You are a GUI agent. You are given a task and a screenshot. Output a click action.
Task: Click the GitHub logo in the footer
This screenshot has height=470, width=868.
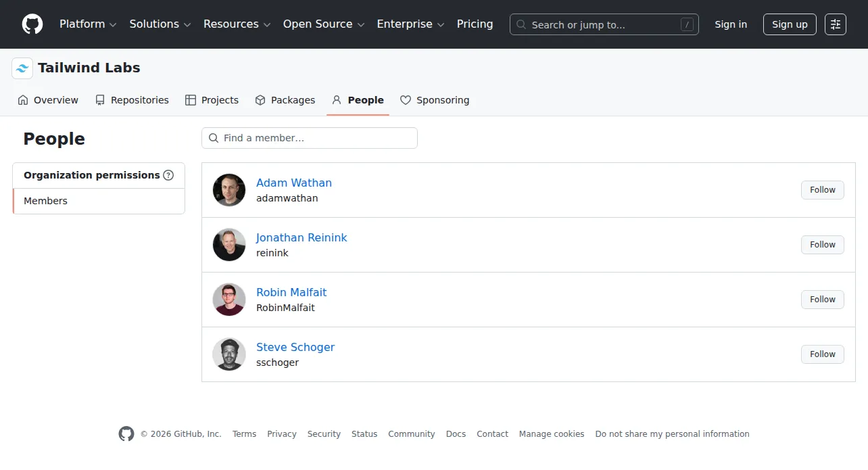coord(126,434)
